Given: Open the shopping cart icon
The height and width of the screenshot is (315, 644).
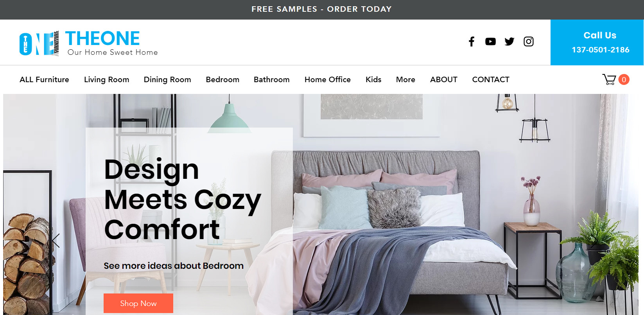Looking at the screenshot, I should (x=609, y=79).
